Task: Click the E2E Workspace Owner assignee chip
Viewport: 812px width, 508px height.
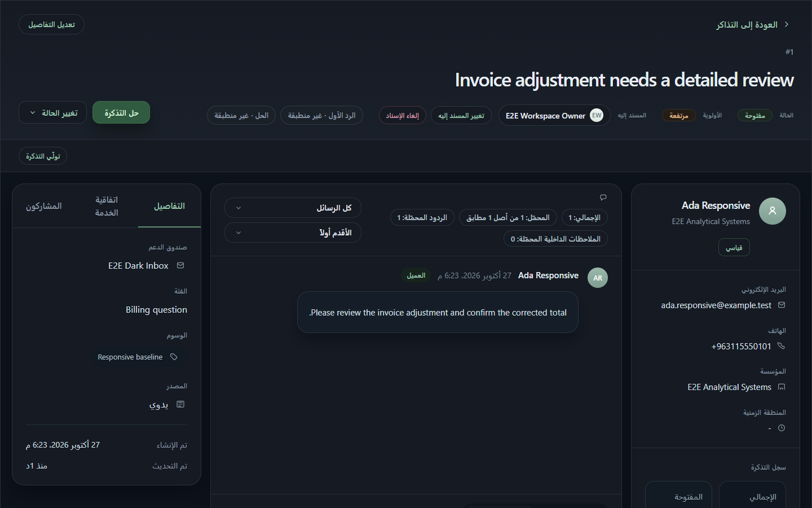Action: click(554, 115)
